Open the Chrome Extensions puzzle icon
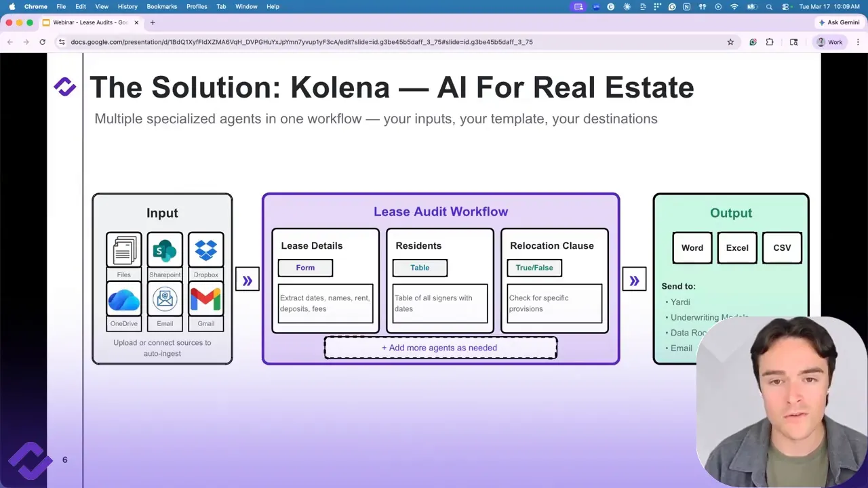 coord(770,42)
